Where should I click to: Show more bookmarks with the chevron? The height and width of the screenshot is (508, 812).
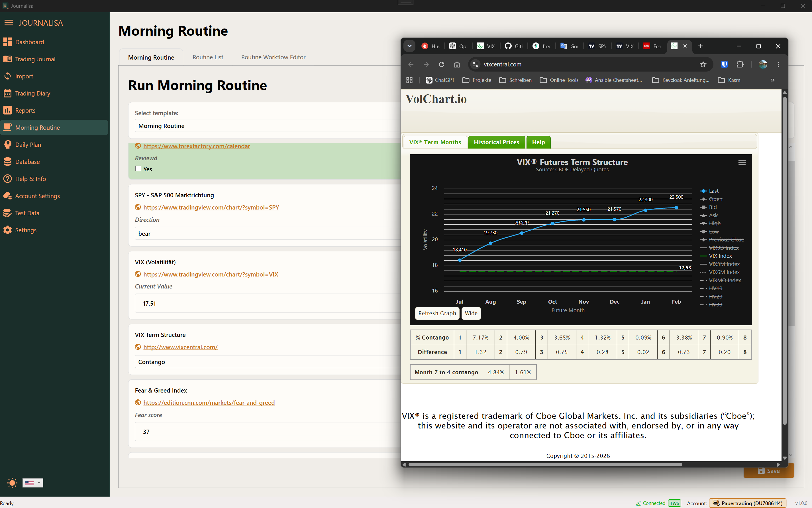pyautogui.click(x=773, y=80)
